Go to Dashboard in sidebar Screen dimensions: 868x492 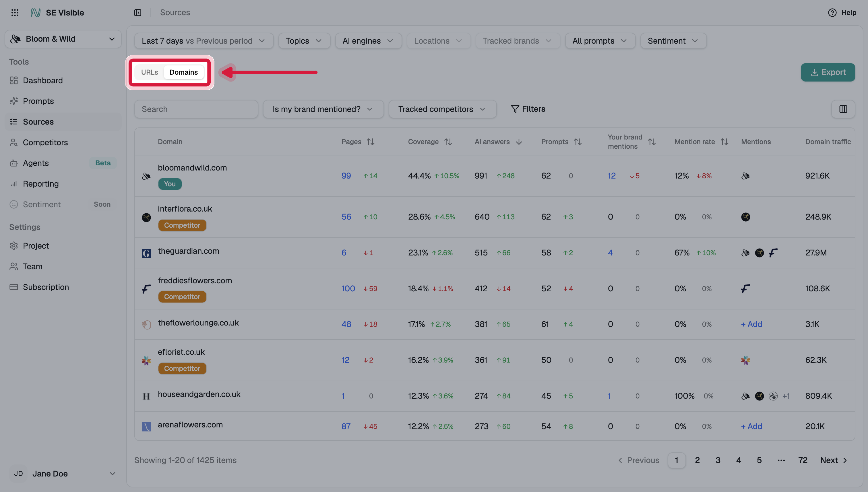pos(63,80)
